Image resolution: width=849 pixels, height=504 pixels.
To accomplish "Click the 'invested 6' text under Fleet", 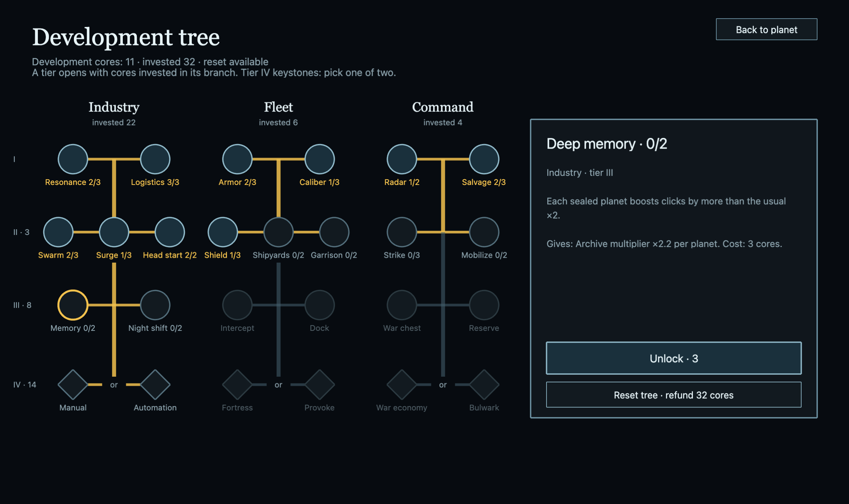I will click(x=278, y=122).
